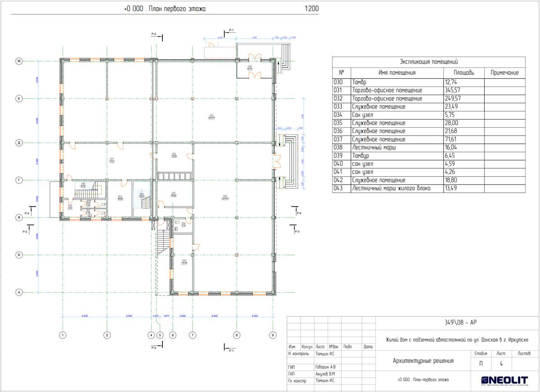The image size is (540, 392).
Task: Click area value '21,68' in table
Action: click(x=450, y=131)
